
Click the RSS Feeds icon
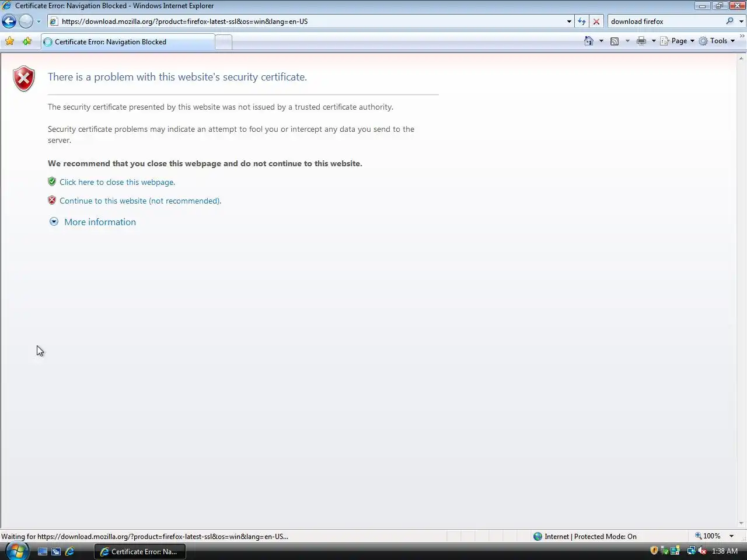pyautogui.click(x=615, y=41)
